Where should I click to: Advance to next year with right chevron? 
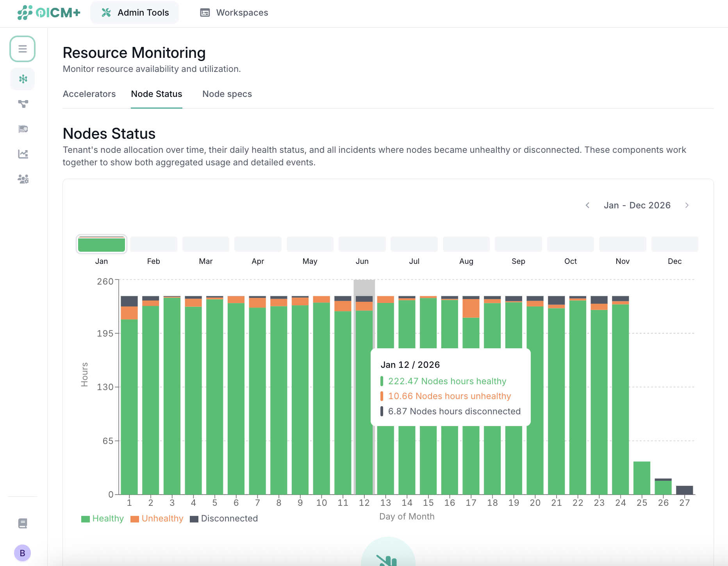click(687, 205)
